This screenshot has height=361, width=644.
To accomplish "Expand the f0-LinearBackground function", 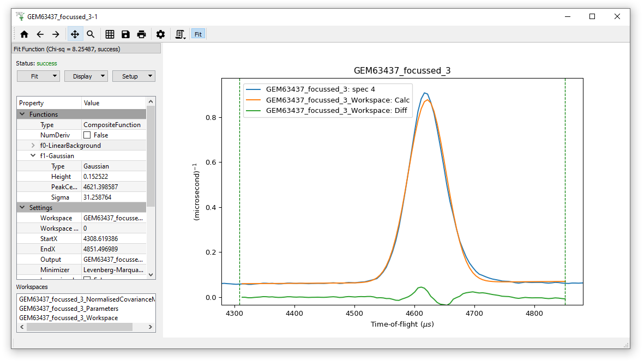I will [33, 146].
